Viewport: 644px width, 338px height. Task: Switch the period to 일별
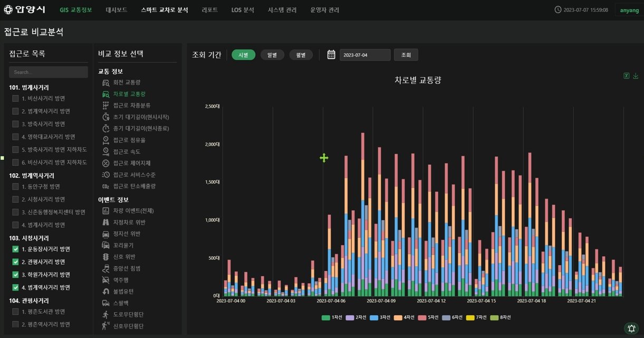pyautogui.click(x=272, y=55)
